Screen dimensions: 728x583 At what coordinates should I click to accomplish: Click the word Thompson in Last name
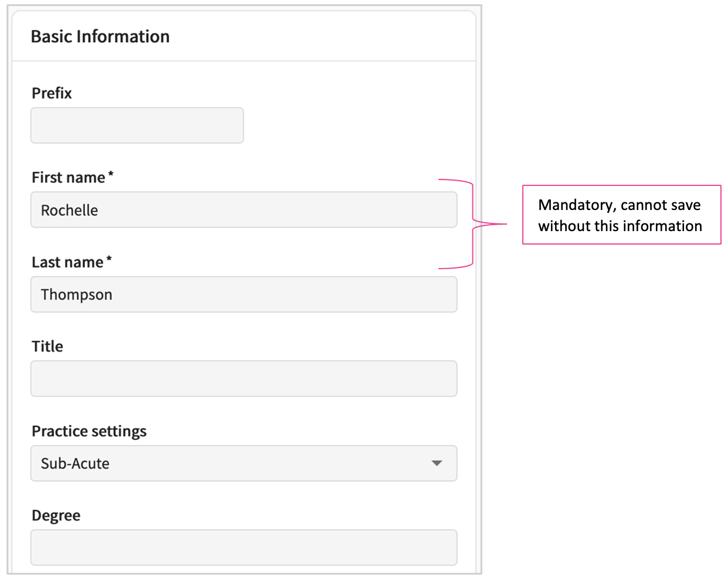[76, 294]
